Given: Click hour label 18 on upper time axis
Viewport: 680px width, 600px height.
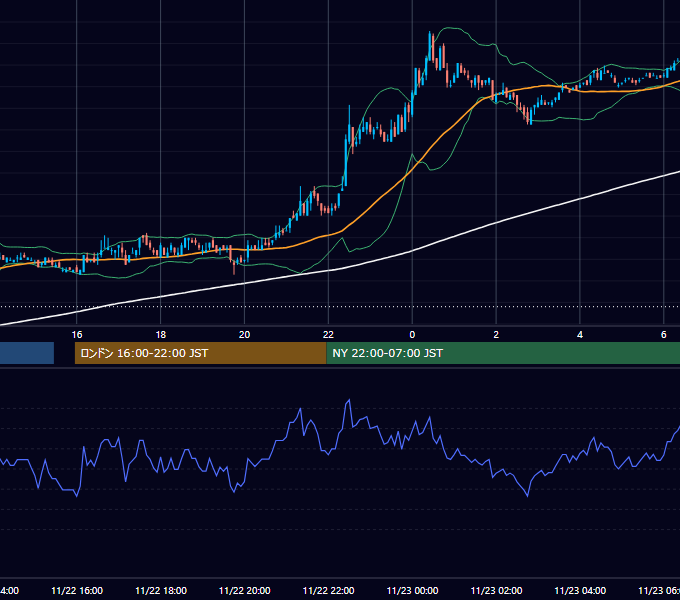Looking at the screenshot, I should [x=161, y=335].
